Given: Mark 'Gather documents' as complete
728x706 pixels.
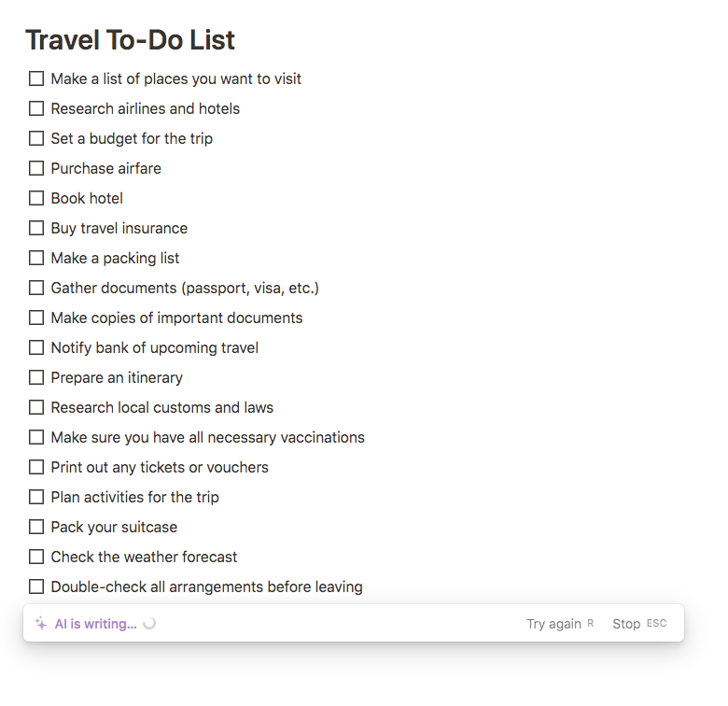Looking at the screenshot, I should [36, 288].
